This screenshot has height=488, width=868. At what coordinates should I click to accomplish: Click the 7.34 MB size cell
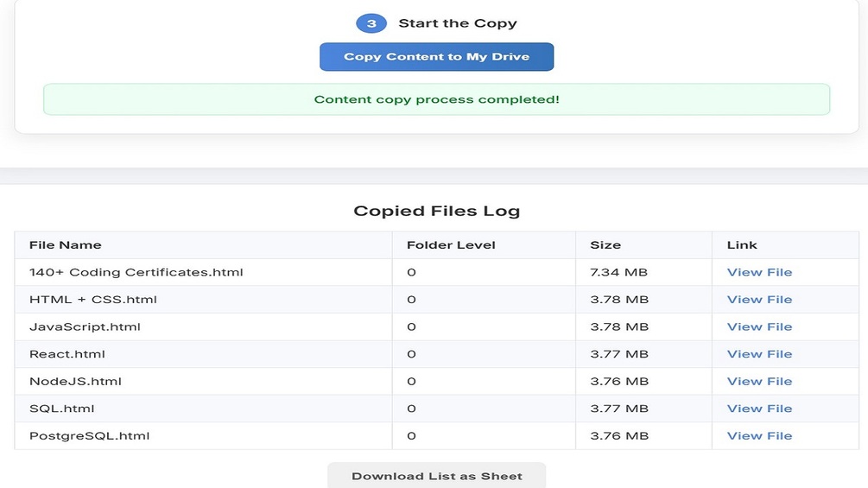tap(618, 272)
